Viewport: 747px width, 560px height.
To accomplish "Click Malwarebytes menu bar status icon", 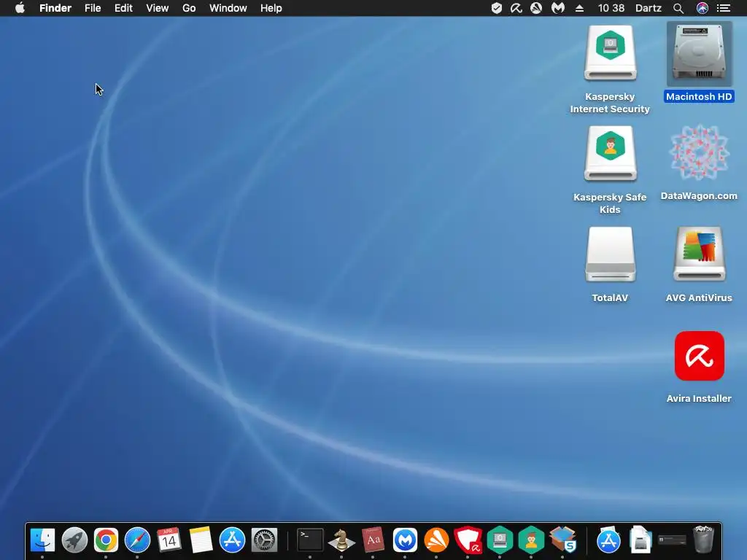I will pyautogui.click(x=558, y=8).
